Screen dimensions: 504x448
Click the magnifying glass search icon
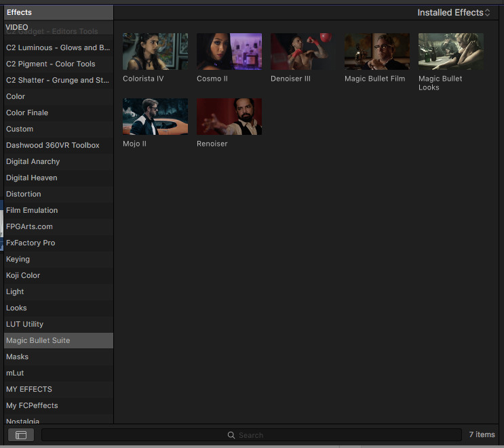(x=231, y=435)
